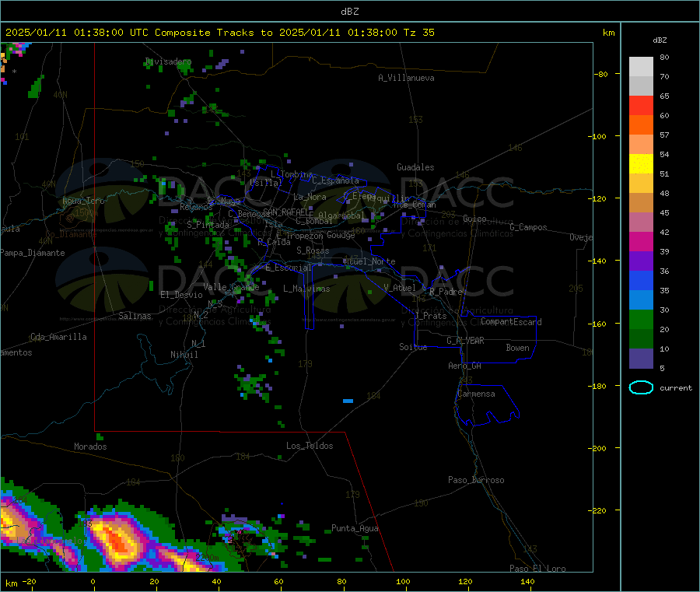
Task: Click the R_Padre map label
Action: pyautogui.click(x=446, y=292)
